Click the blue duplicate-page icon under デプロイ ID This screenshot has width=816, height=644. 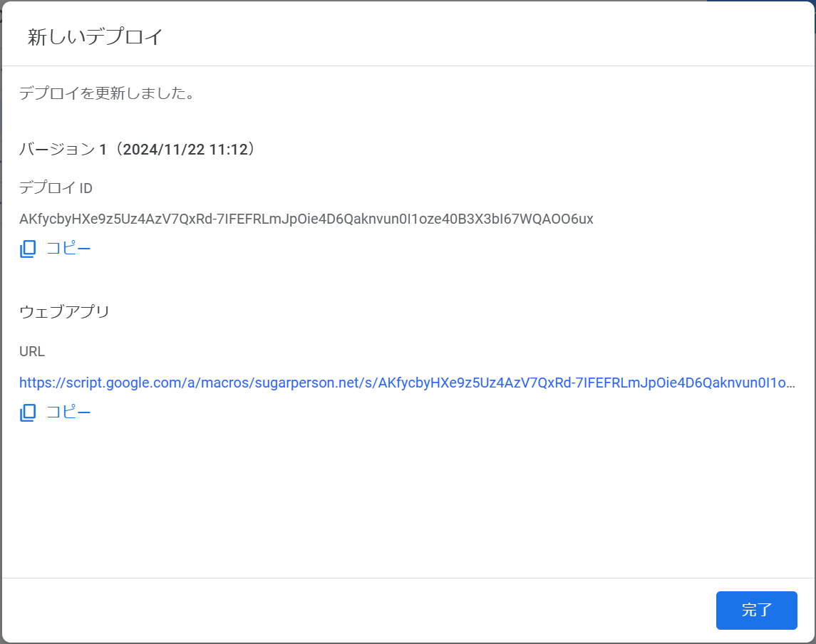27,249
